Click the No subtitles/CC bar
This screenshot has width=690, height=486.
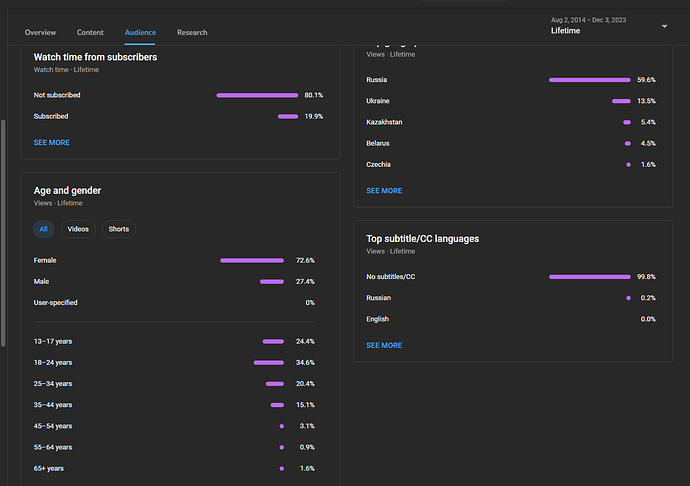coord(590,277)
